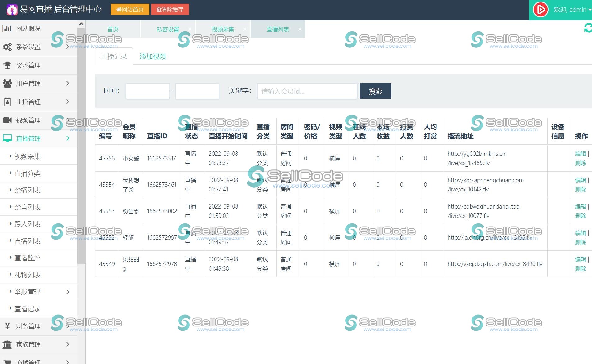Click start time 2022-09-08 01:49:38

(223, 264)
